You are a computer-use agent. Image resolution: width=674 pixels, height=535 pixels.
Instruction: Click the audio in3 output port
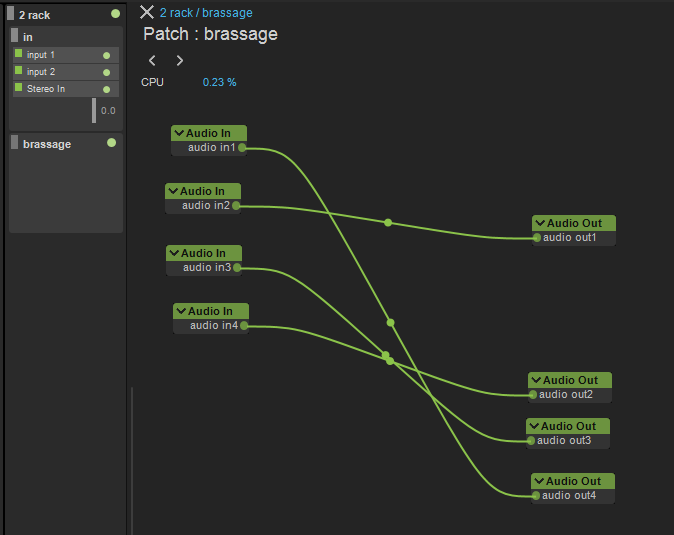[237, 268]
